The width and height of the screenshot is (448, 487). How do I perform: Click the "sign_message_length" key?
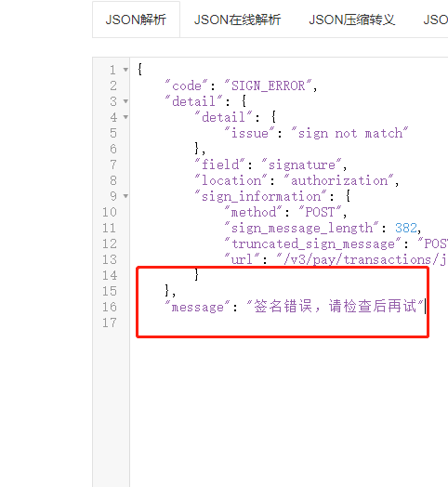(x=302, y=228)
